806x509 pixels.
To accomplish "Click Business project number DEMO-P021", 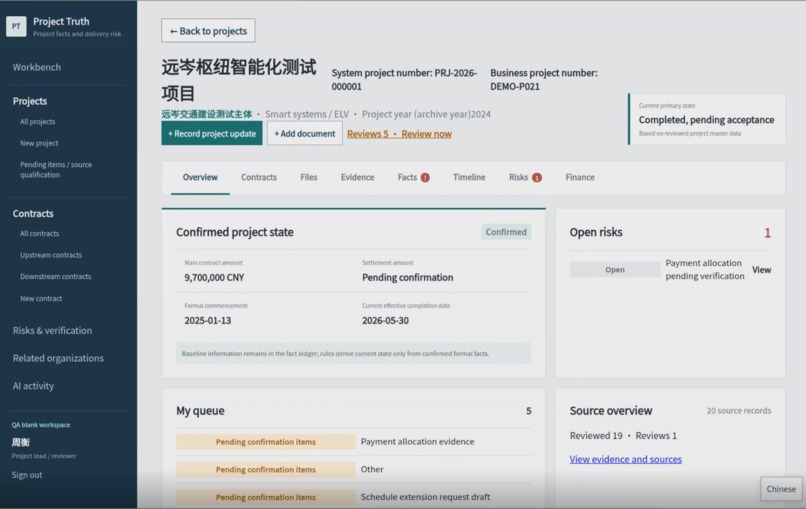I will coord(544,80).
